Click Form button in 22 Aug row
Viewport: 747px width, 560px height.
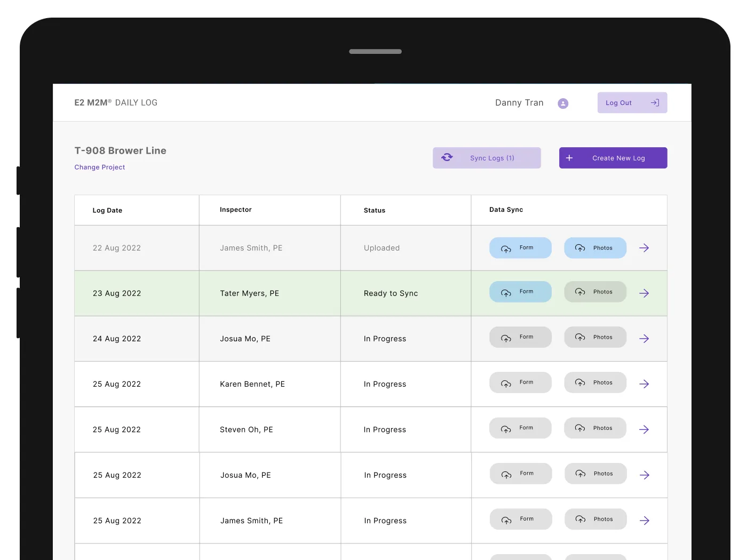click(520, 248)
